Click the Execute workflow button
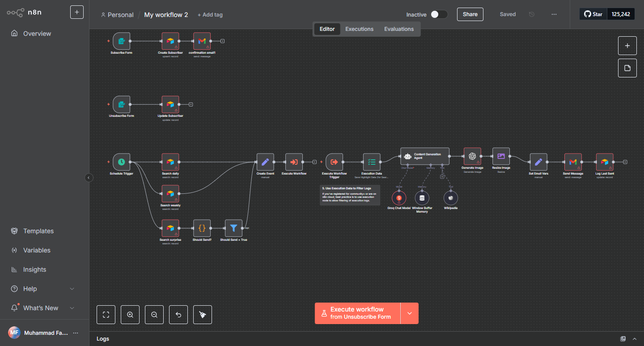The width and height of the screenshot is (644, 346). [x=357, y=313]
